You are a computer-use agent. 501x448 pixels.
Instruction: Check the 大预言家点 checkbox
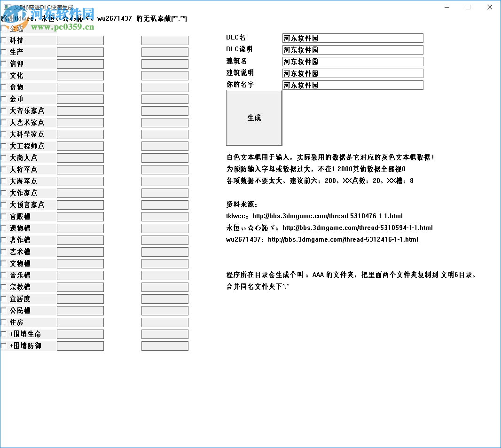[5, 204]
